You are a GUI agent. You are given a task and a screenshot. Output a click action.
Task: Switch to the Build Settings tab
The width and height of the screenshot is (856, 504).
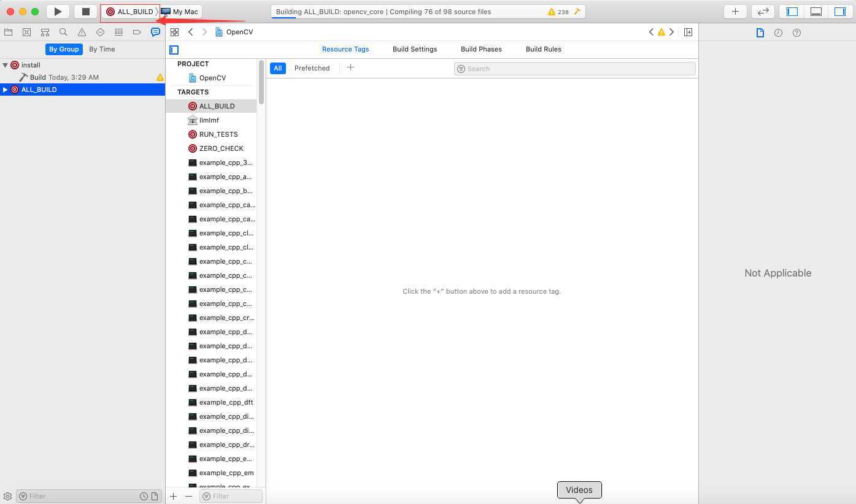415,49
